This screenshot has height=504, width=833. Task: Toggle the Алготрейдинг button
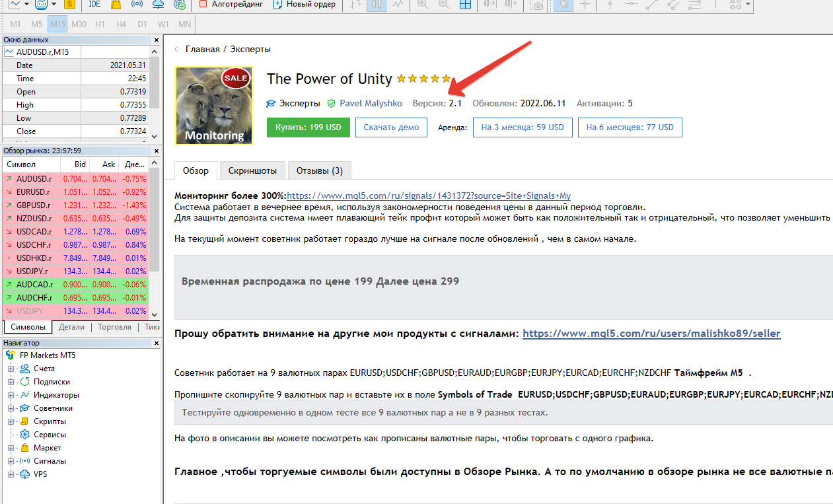pos(231,4)
